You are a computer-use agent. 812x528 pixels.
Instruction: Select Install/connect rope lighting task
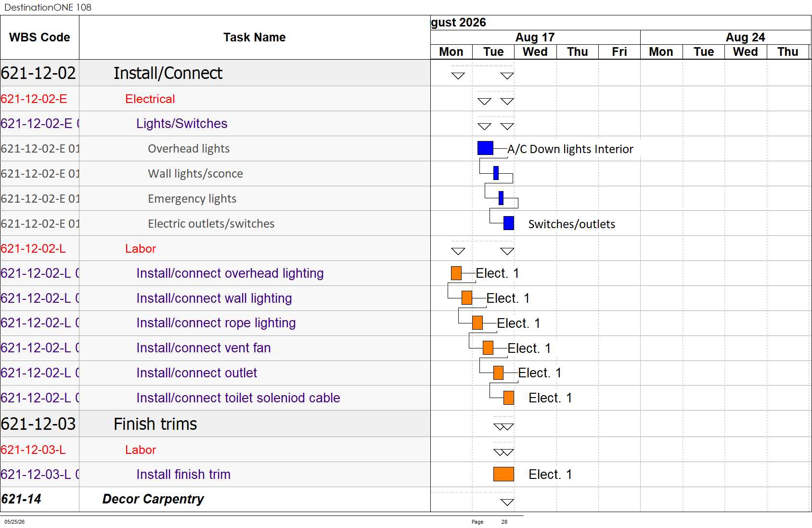click(216, 323)
